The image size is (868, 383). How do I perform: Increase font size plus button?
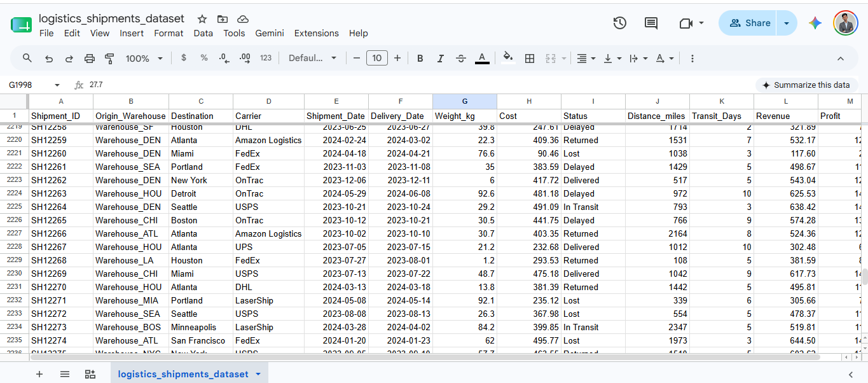(397, 58)
